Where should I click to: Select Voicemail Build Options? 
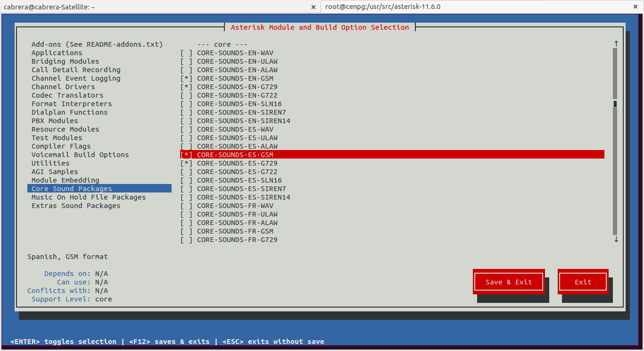[80, 154]
